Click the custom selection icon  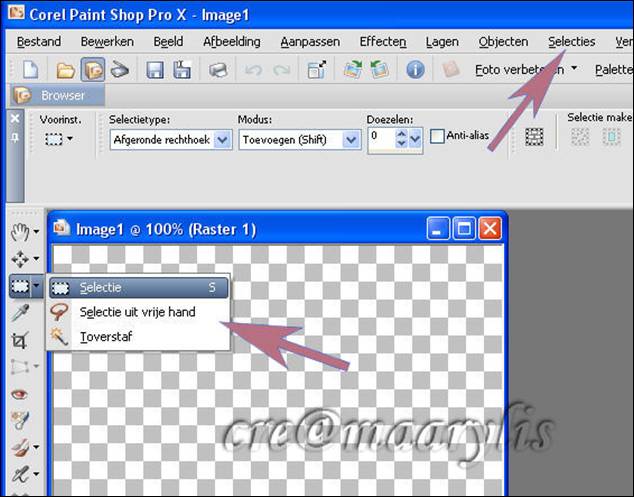(534, 137)
